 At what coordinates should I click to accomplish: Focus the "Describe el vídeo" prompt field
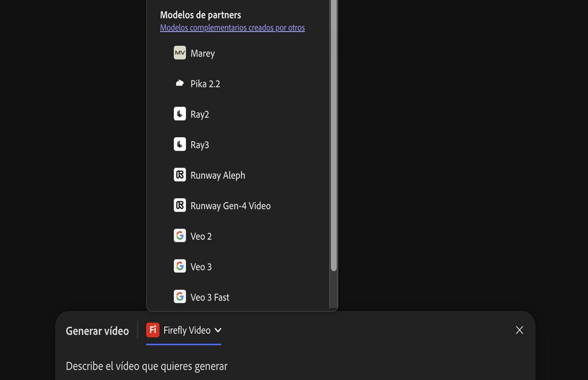pos(147,366)
